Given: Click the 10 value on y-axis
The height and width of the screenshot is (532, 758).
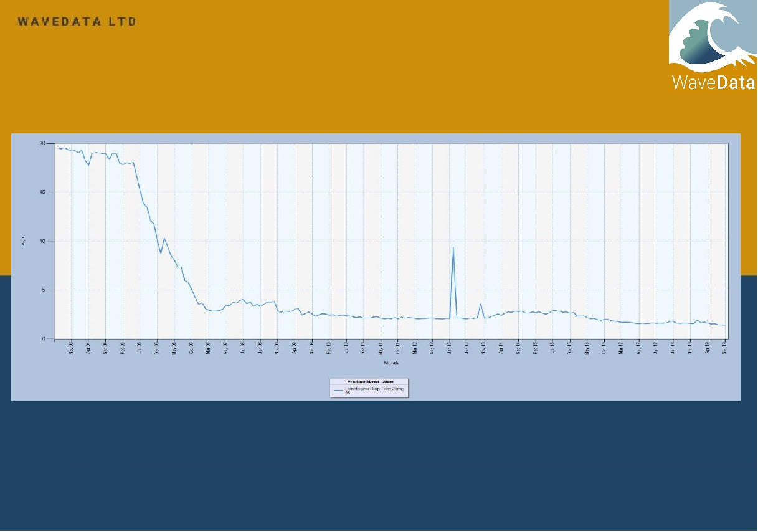Looking at the screenshot, I should [42, 241].
